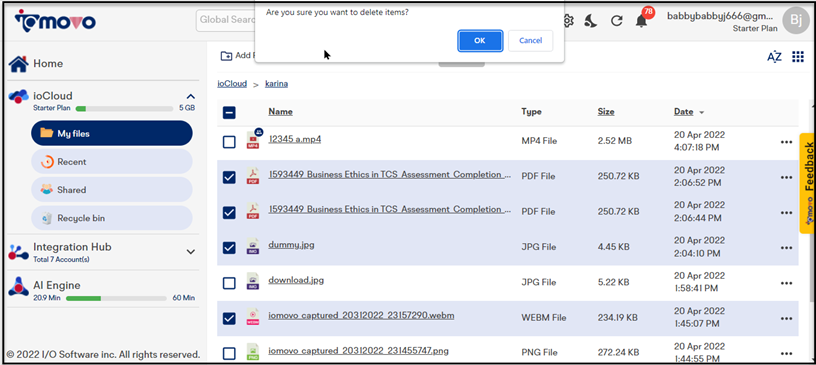816x365 pixels.
Task: Open three-dot menu for dummy.jpg
Action: tap(786, 248)
